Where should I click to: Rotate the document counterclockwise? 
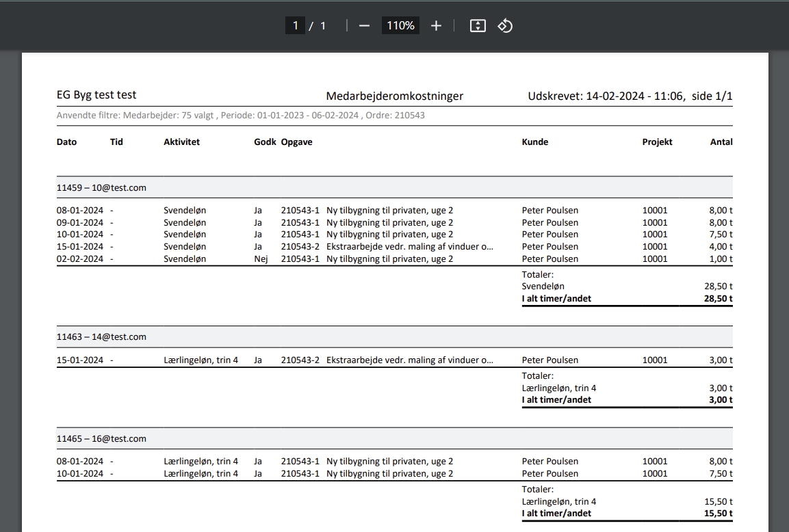click(x=505, y=26)
